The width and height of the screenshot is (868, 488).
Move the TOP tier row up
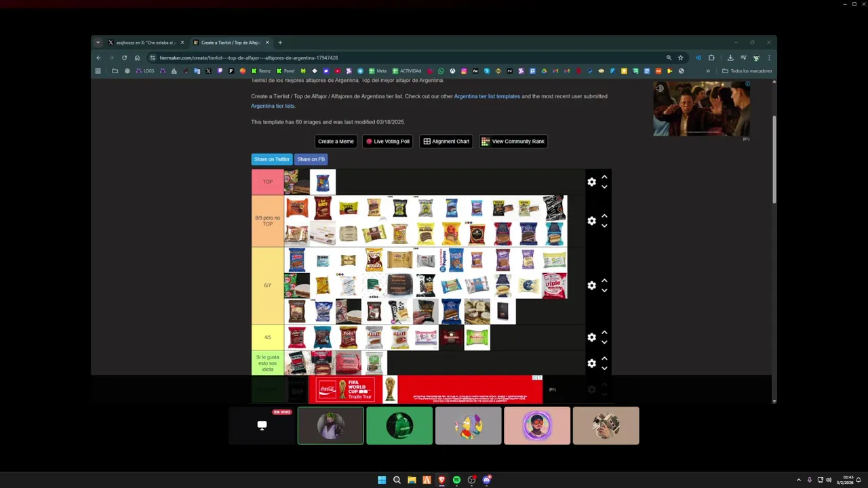pyautogui.click(x=604, y=177)
